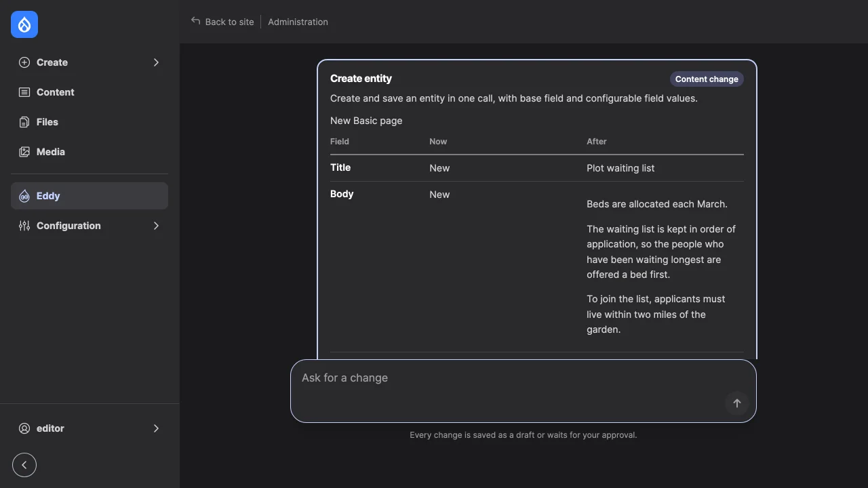Click the 'Every change is saved as a draft' note

coord(524,435)
